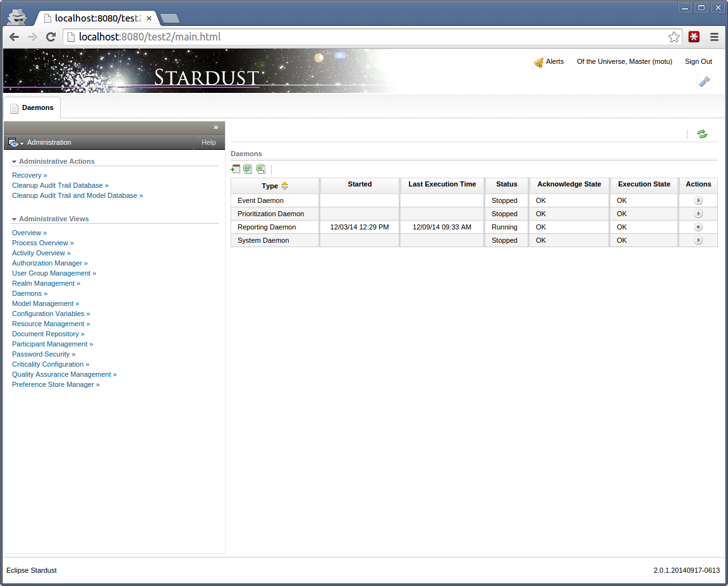Click the browser back arrow
The height and width of the screenshot is (586, 728).
[15, 37]
